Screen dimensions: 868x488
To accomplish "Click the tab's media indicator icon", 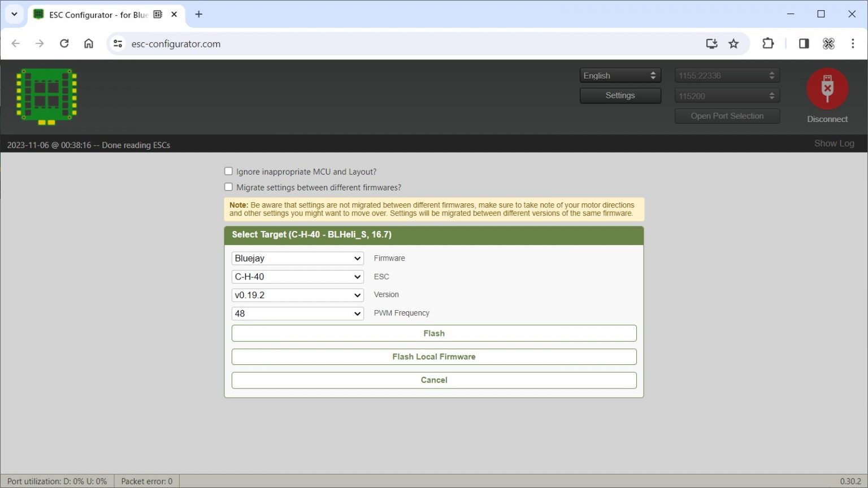I will pyautogui.click(x=158, y=14).
